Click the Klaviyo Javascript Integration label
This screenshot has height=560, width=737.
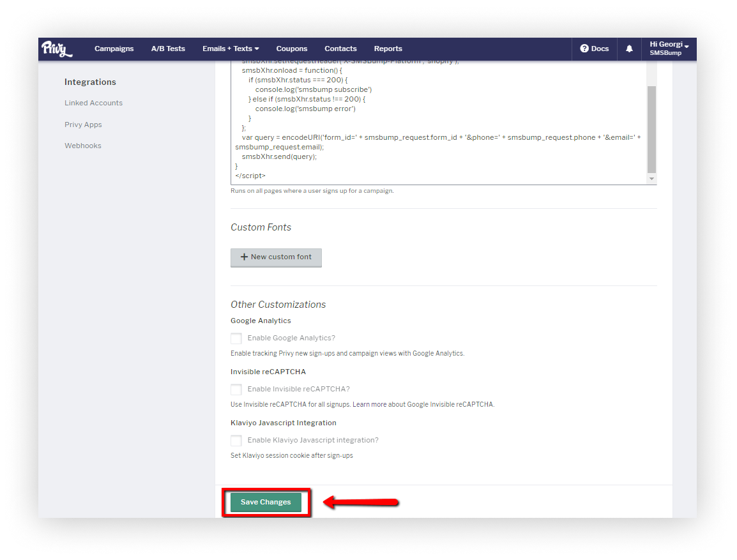pyautogui.click(x=284, y=423)
